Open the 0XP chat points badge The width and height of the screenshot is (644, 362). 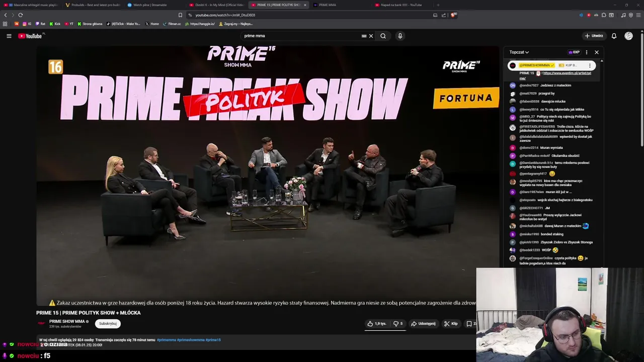click(x=574, y=52)
